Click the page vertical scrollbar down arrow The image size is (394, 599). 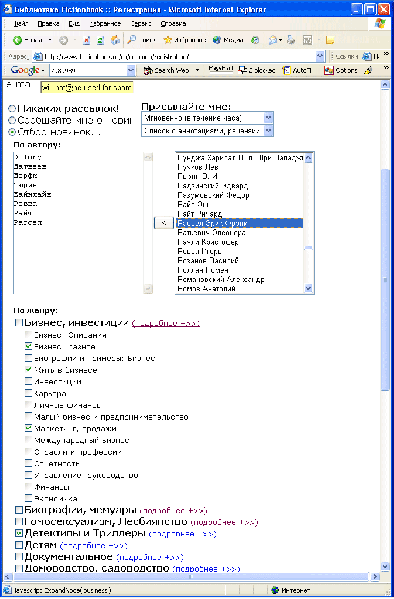coord(385,566)
